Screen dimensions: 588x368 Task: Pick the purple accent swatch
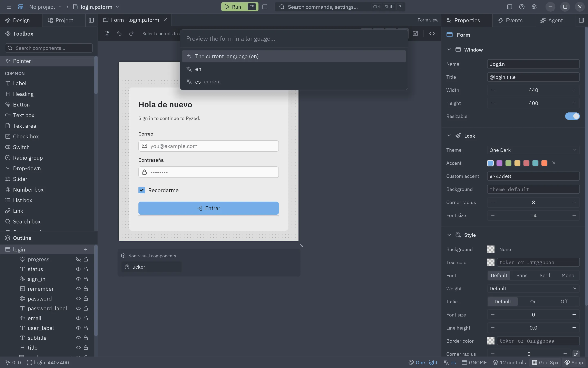(499, 163)
